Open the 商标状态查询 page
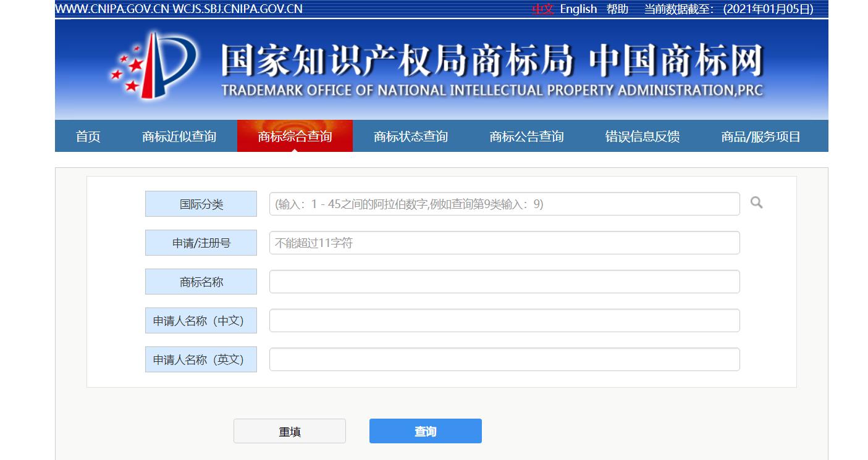 (411, 136)
